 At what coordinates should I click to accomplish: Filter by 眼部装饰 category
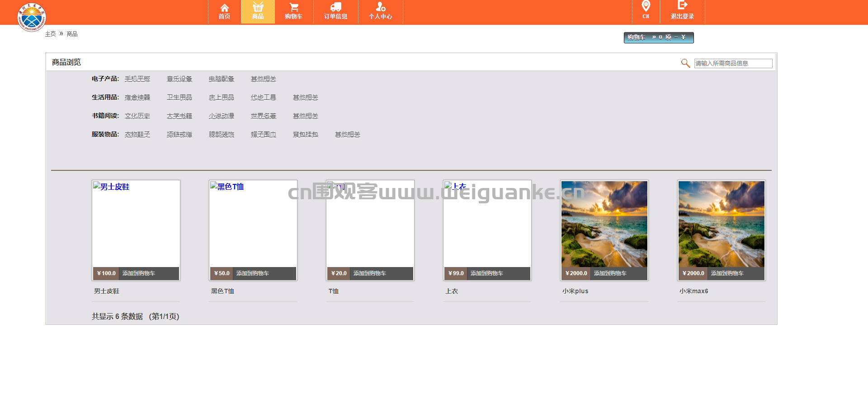(222, 134)
